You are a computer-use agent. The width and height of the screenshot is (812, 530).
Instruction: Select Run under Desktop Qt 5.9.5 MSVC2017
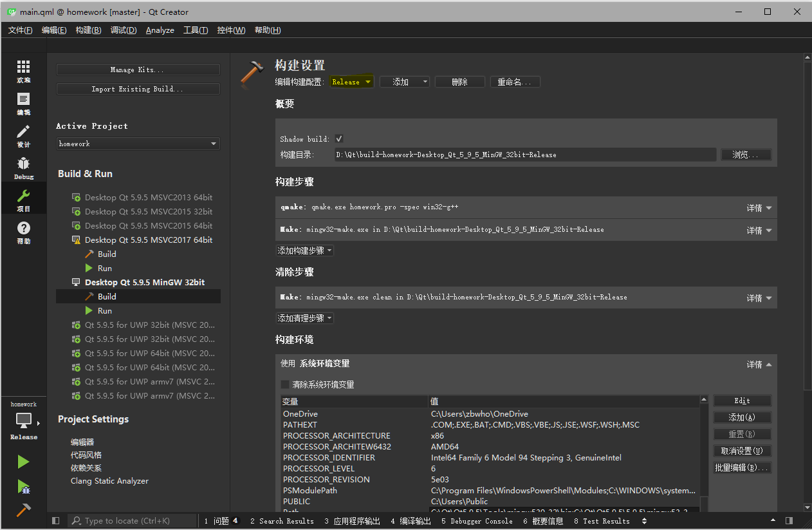[x=104, y=268]
